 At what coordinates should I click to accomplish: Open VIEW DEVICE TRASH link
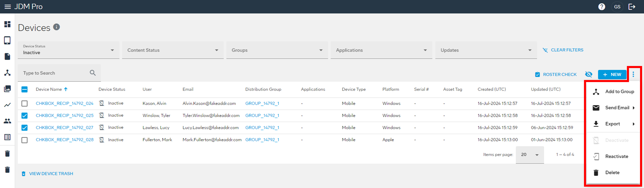pos(47,173)
